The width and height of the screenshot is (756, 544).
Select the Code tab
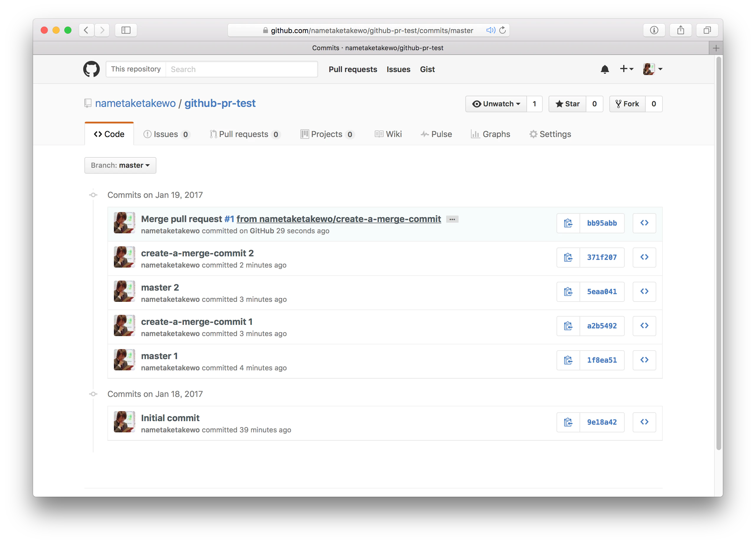click(x=109, y=134)
